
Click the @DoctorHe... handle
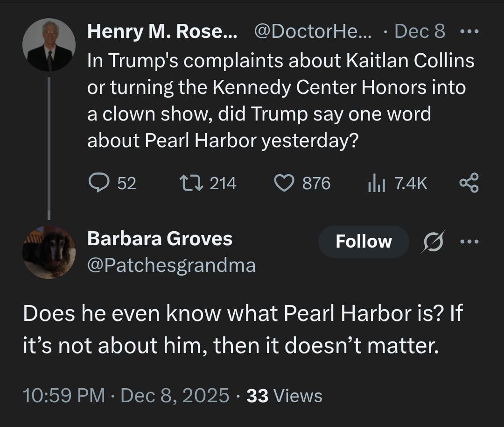click(311, 32)
